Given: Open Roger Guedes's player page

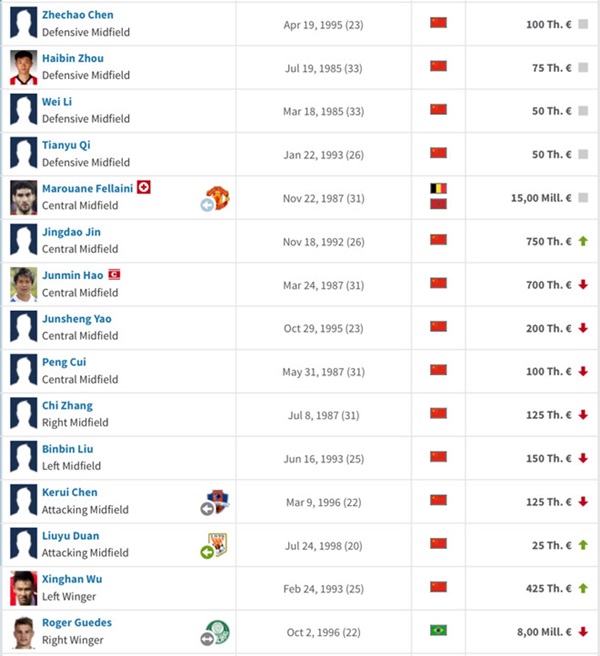Looking at the screenshot, I should point(76,623).
